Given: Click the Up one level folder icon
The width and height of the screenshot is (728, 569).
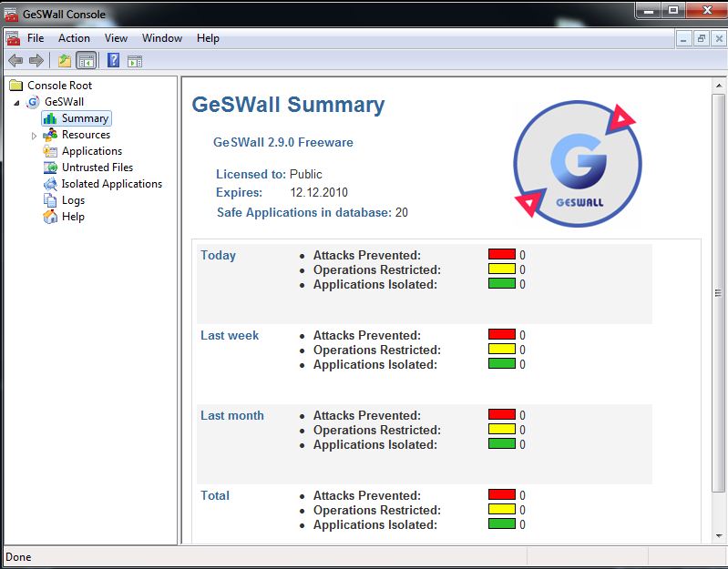Looking at the screenshot, I should pos(64,61).
